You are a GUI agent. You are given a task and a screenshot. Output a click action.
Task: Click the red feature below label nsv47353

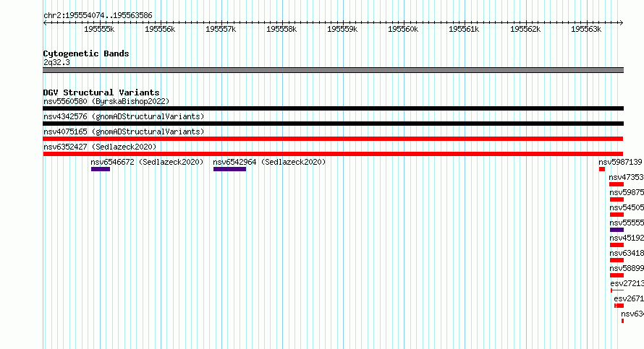tap(617, 184)
